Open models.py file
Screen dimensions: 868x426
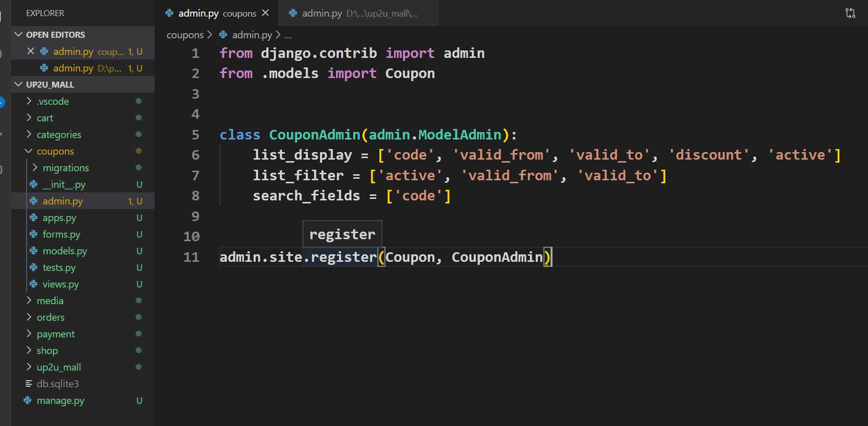83,251
